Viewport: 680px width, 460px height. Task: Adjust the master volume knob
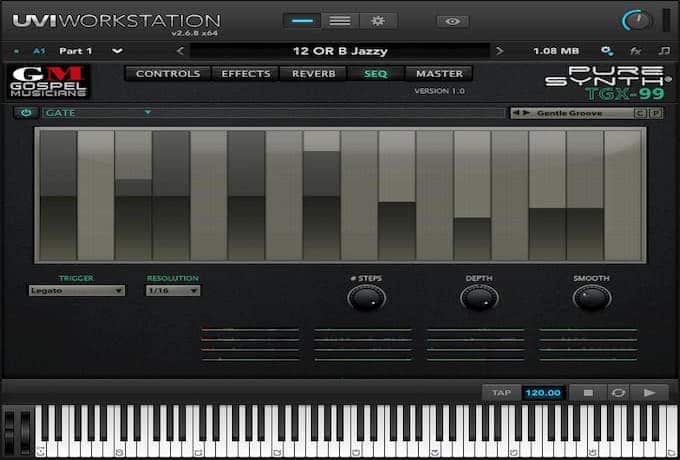[637, 21]
